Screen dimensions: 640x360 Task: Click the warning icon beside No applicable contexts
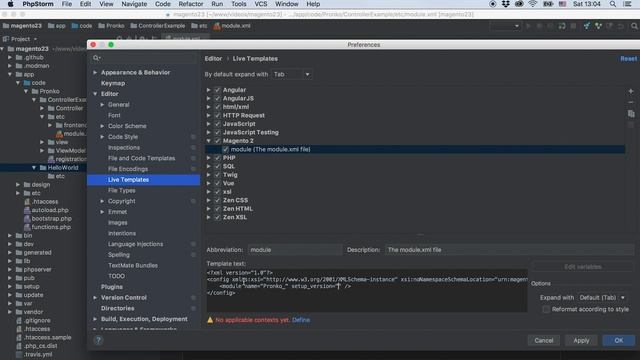tap(210, 320)
